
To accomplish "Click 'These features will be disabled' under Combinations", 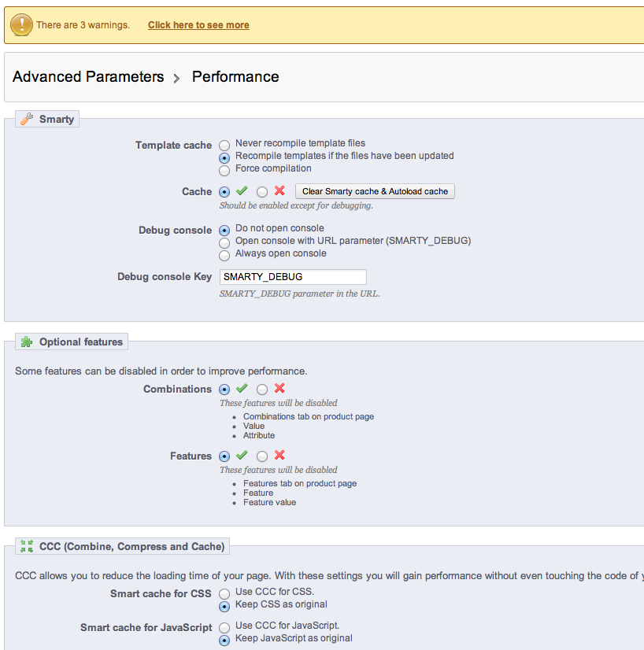I will pos(278,403).
